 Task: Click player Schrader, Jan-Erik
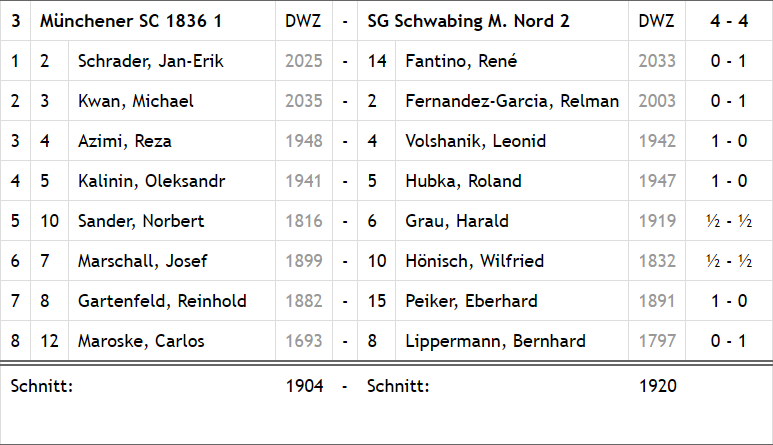(150, 61)
